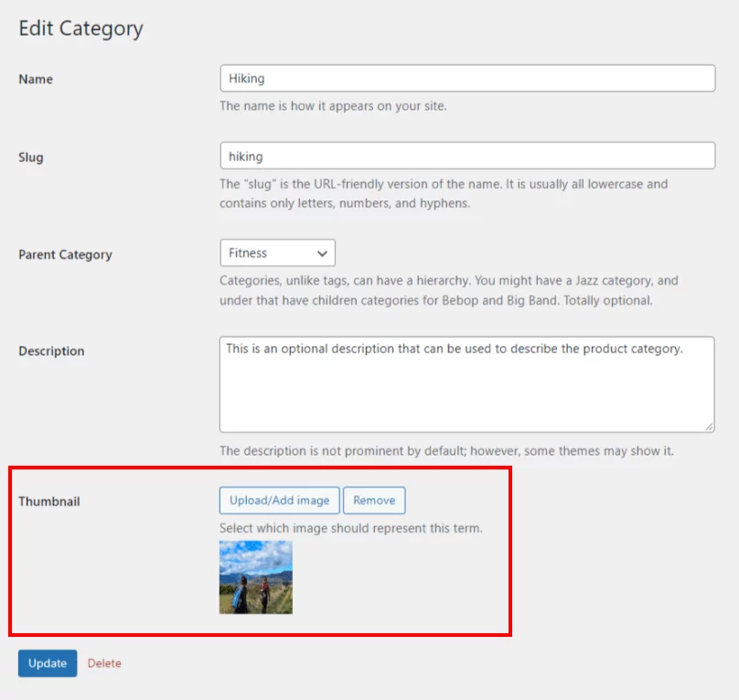Click the category hierarchy explanation text
The height and width of the screenshot is (700, 739).
(448, 290)
